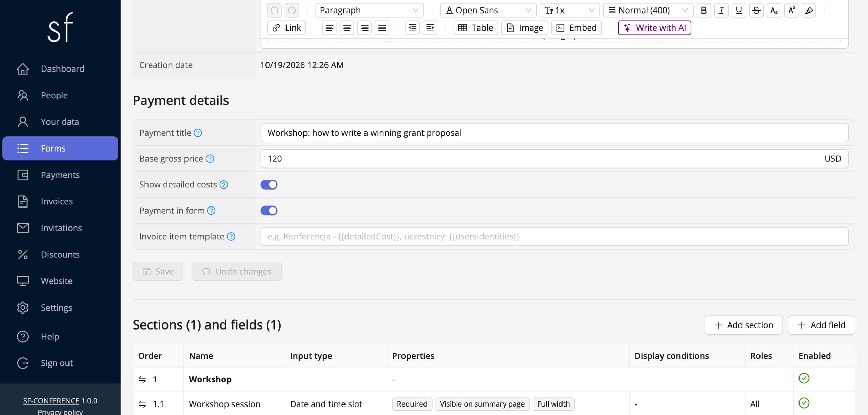868x415 pixels.
Task: Toggle enabled status for Workshop session field
Action: click(x=804, y=403)
